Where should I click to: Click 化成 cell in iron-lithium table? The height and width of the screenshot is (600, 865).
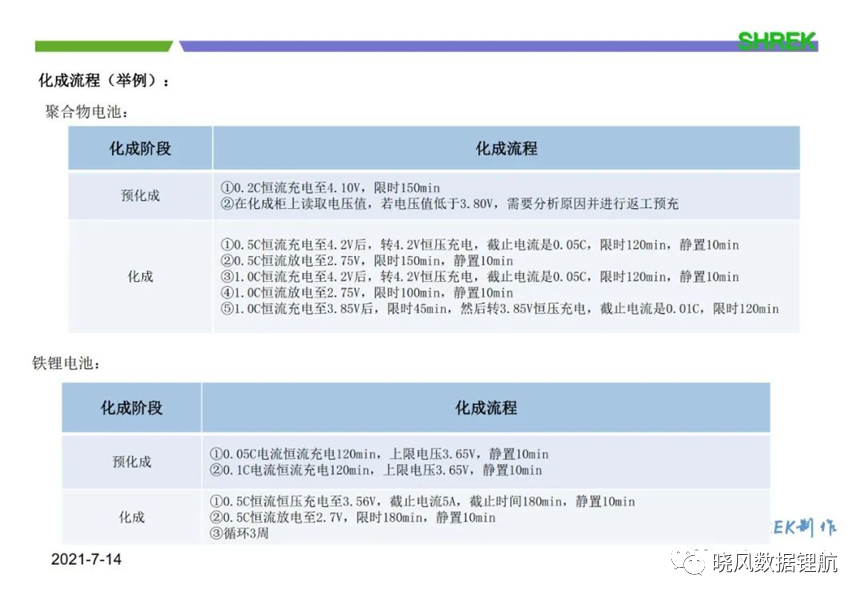(x=131, y=517)
